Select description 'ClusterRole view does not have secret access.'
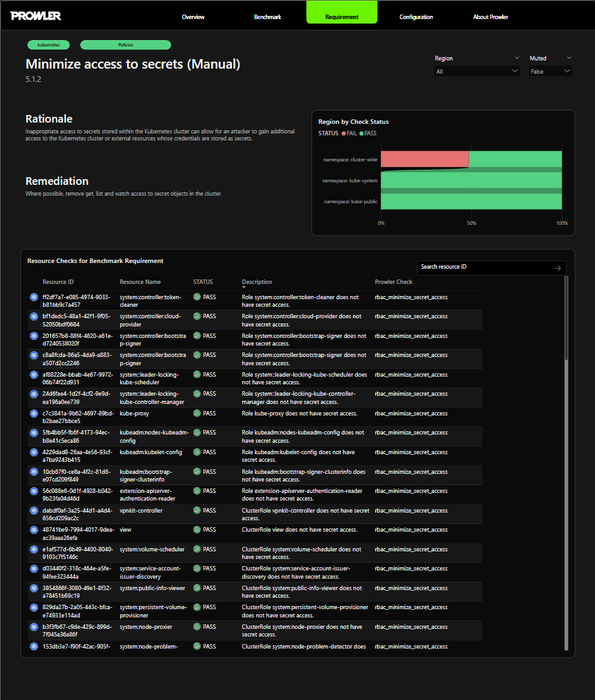 point(299,530)
